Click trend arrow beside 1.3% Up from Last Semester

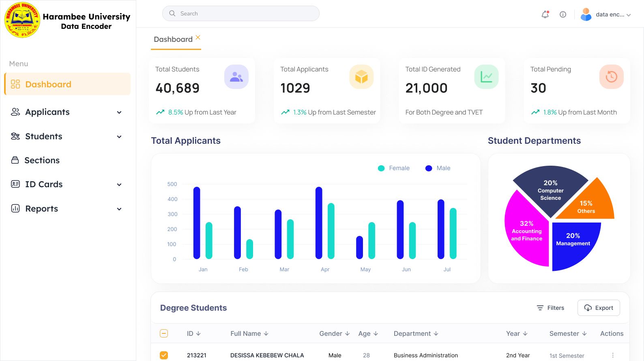tap(286, 112)
